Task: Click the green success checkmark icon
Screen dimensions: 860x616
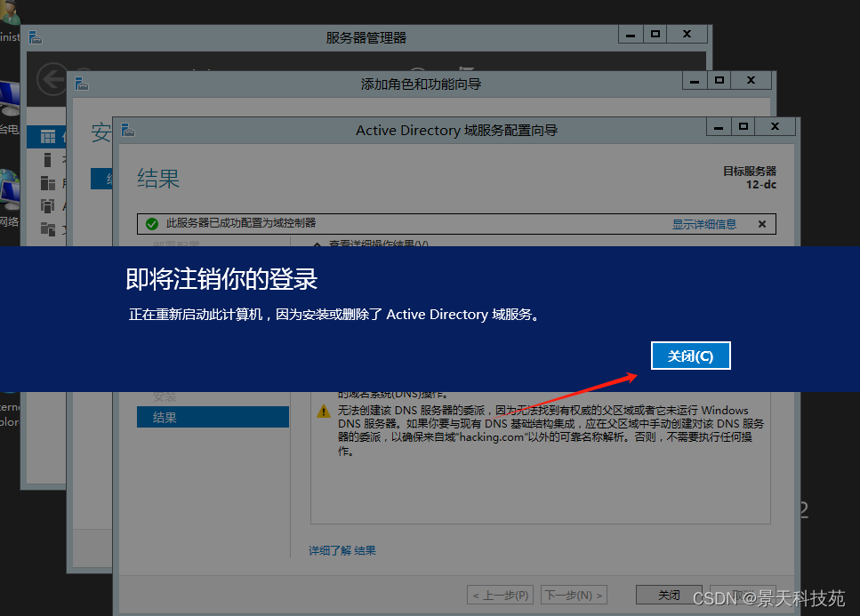Action: pyautogui.click(x=152, y=224)
